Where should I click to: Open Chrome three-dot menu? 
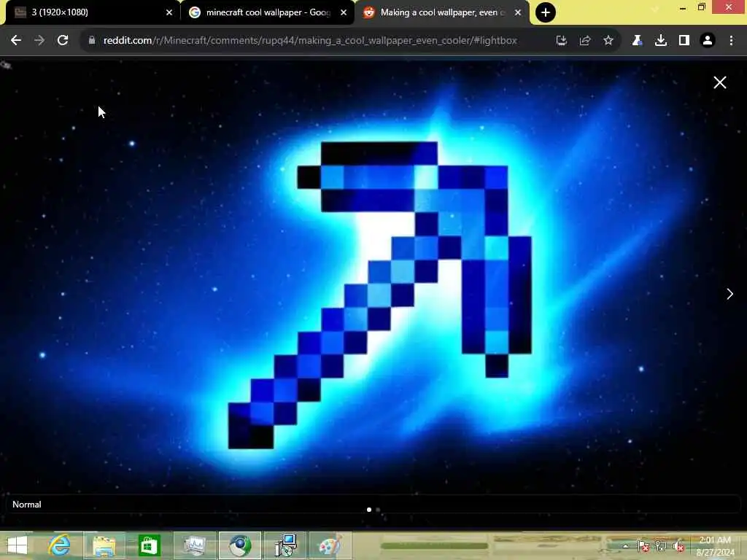(x=731, y=41)
